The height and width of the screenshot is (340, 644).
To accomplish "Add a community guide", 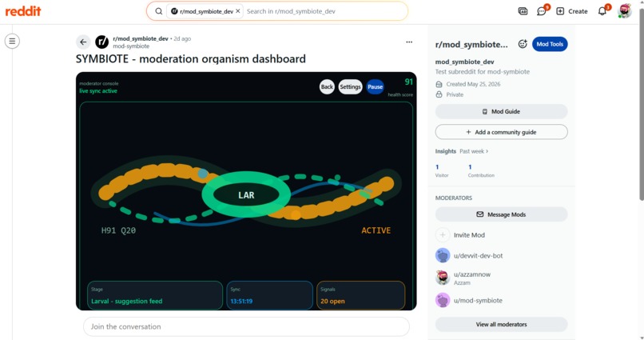I will pos(502,132).
